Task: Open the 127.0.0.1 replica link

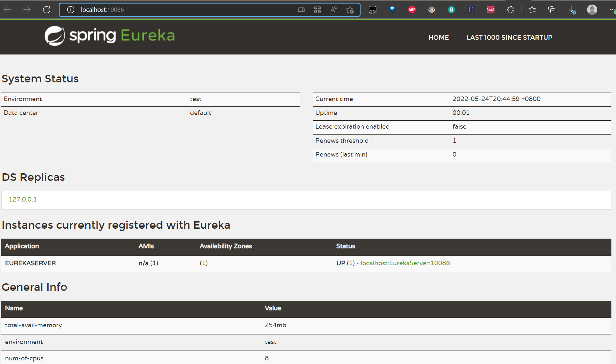Action: pos(23,199)
